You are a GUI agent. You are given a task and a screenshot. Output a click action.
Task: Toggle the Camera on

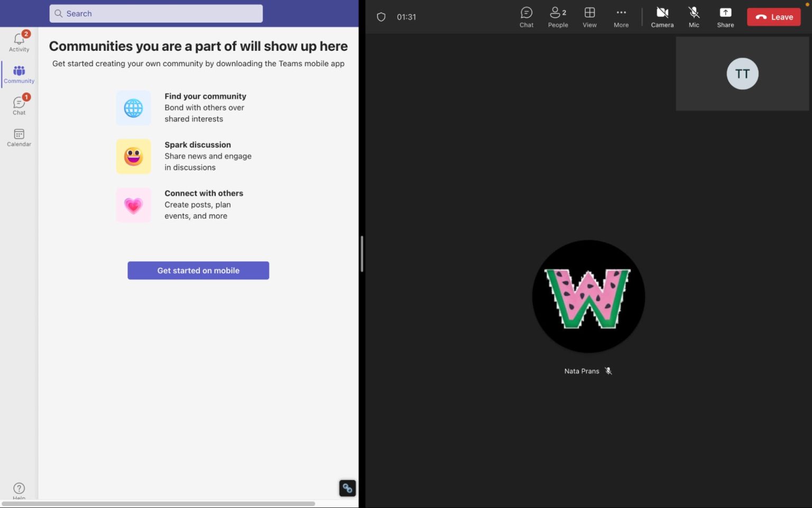click(662, 16)
